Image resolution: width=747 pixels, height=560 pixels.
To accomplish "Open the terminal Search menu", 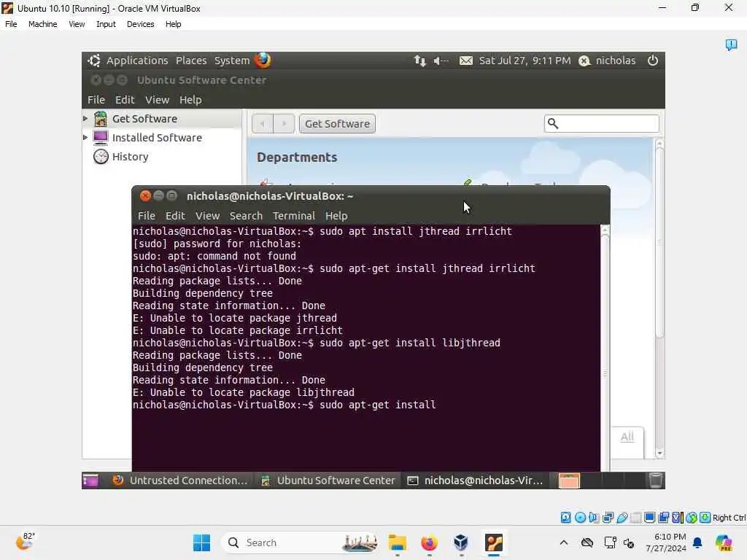I will pos(246,216).
